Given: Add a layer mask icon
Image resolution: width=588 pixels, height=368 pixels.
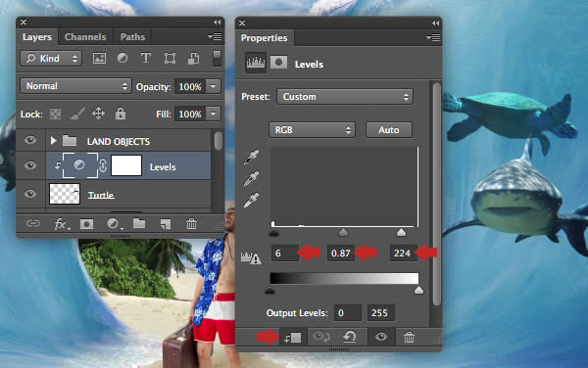Looking at the screenshot, I should tap(86, 224).
